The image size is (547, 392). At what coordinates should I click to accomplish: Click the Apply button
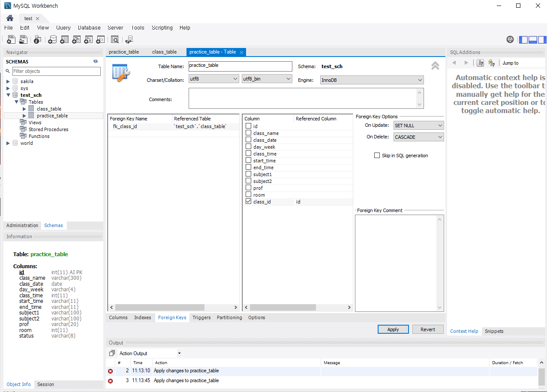(393, 329)
